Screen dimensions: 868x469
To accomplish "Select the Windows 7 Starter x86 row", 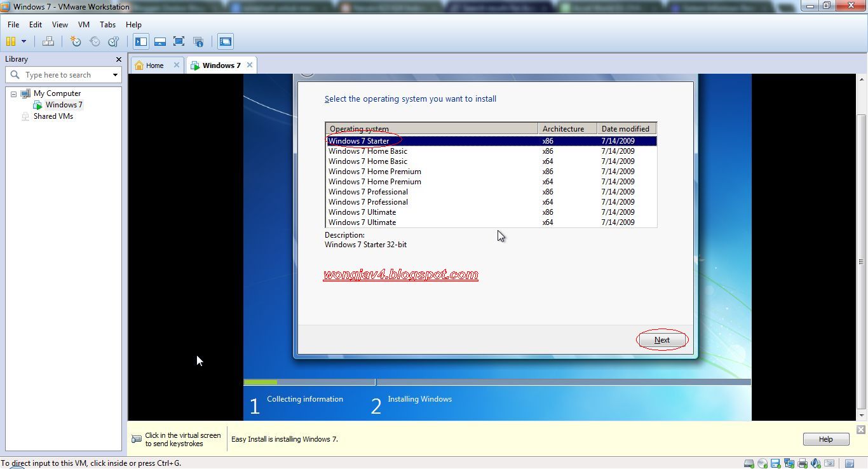I will click(x=491, y=141).
